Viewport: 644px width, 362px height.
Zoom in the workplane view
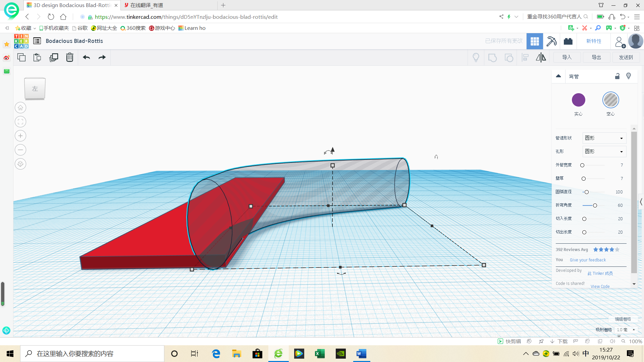[x=20, y=136]
